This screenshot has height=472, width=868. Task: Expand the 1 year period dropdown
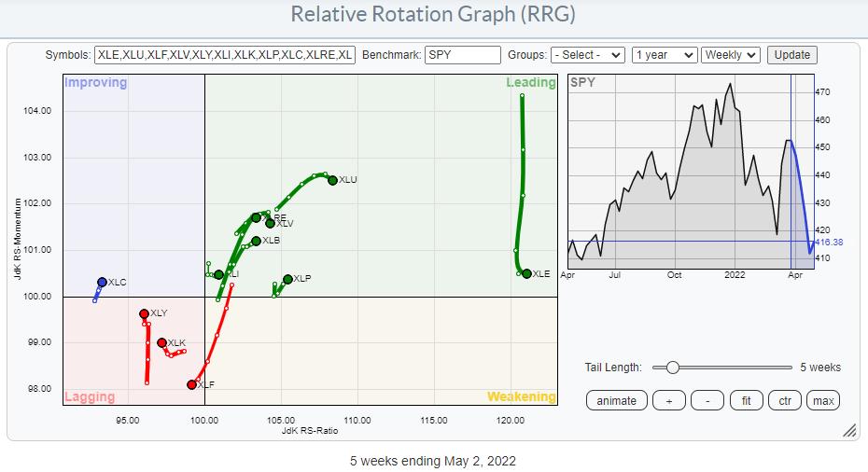[x=664, y=55]
